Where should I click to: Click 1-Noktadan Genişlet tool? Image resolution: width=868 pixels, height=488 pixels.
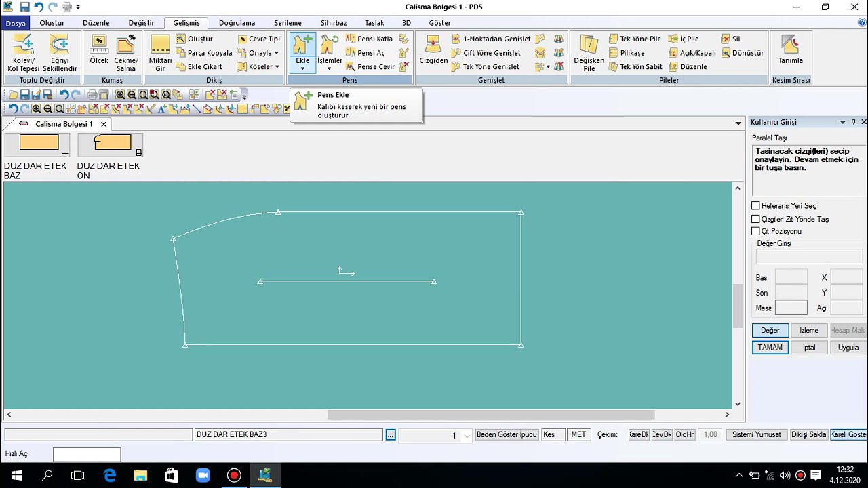[491, 39]
